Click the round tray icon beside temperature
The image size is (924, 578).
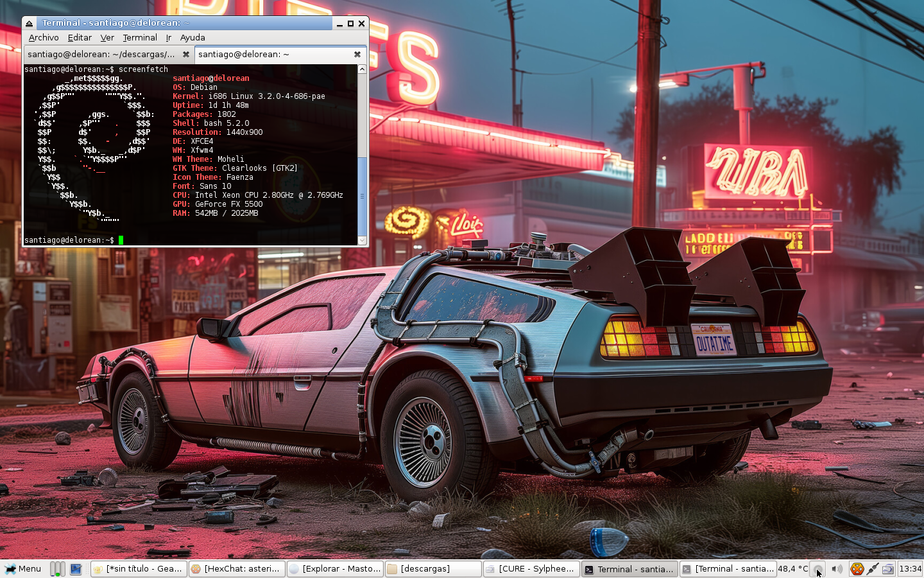click(817, 569)
